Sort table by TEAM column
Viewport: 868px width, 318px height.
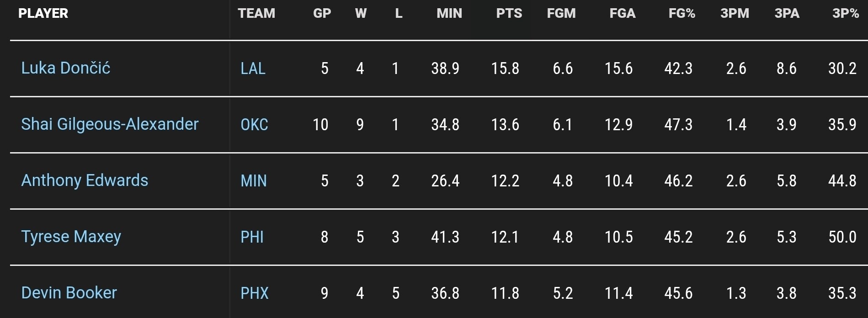coord(256,13)
